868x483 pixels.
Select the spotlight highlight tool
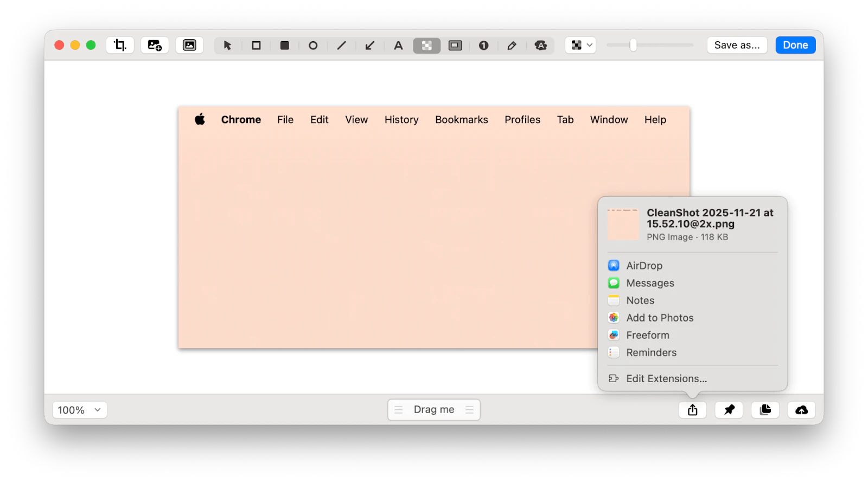(455, 46)
